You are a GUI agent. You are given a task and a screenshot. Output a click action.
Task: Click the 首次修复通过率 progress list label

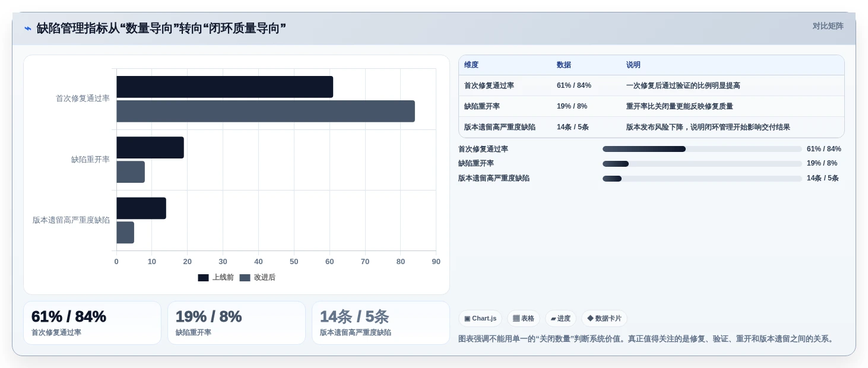tap(483, 149)
